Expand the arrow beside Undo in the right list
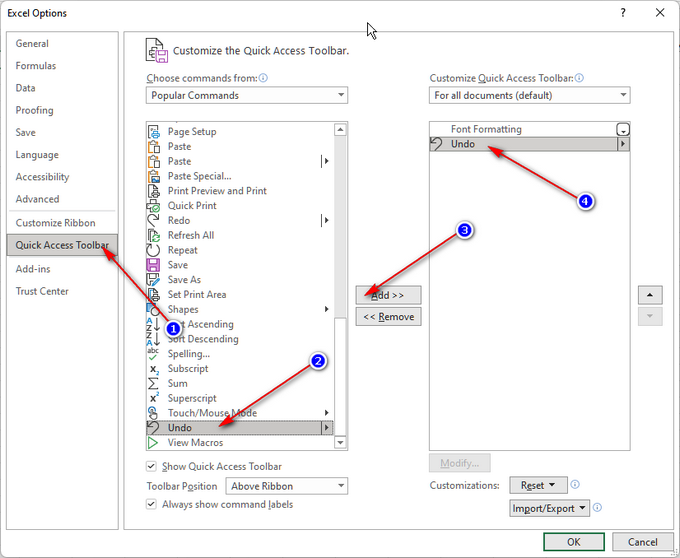The image size is (680, 558). pos(623,144)
